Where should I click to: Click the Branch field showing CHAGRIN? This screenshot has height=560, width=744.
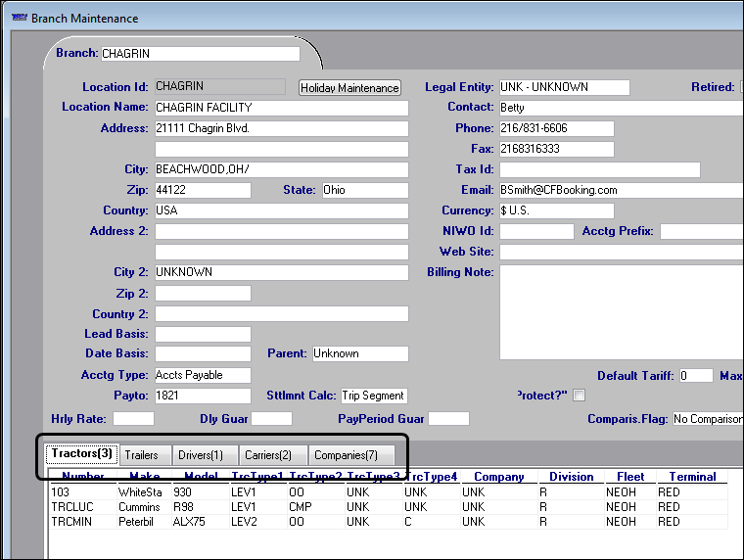[200, 54]
